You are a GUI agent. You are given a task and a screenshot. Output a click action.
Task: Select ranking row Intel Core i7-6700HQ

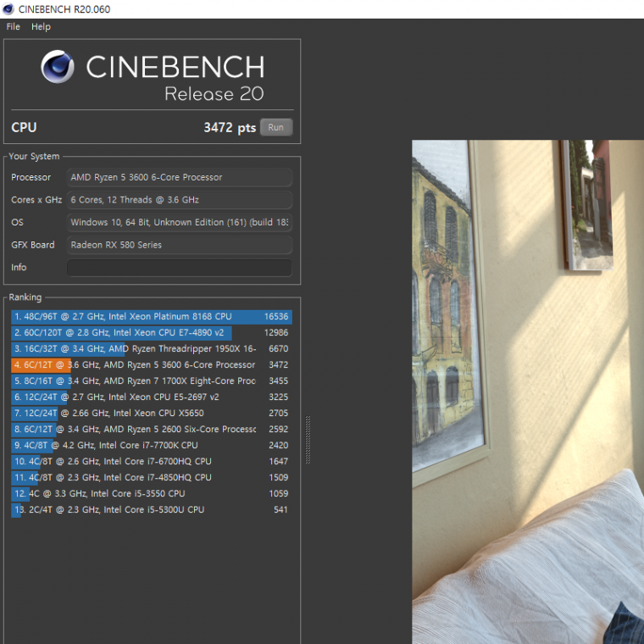pyautogui.click(x=152, y=461)
